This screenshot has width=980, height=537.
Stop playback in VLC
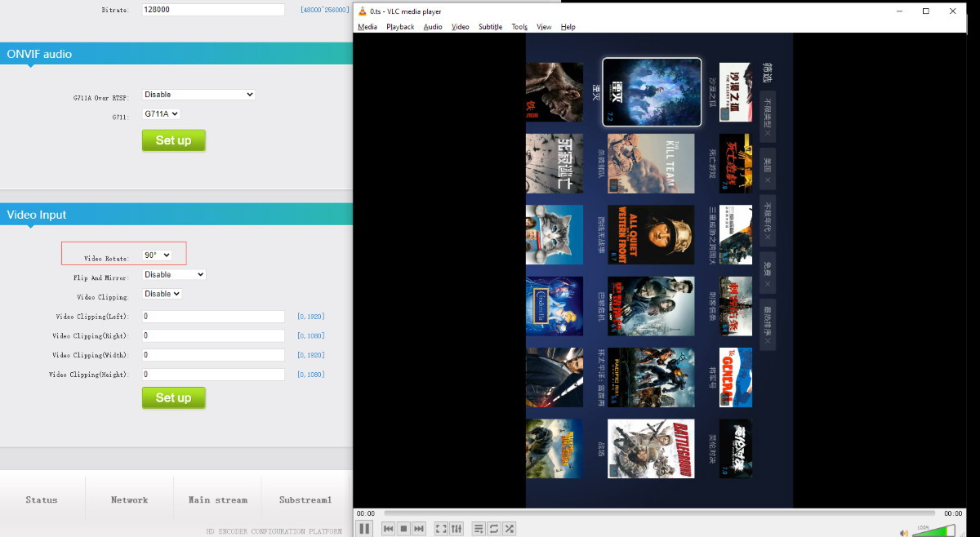403,529
